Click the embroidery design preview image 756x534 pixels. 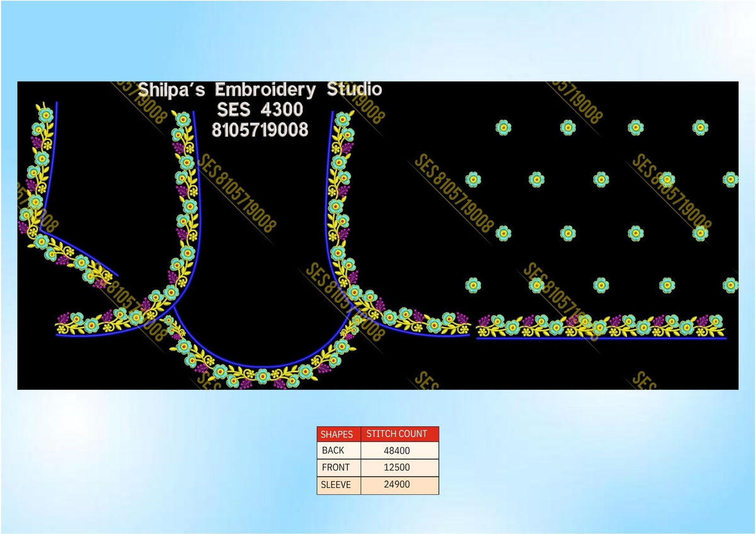pos(377,235)
